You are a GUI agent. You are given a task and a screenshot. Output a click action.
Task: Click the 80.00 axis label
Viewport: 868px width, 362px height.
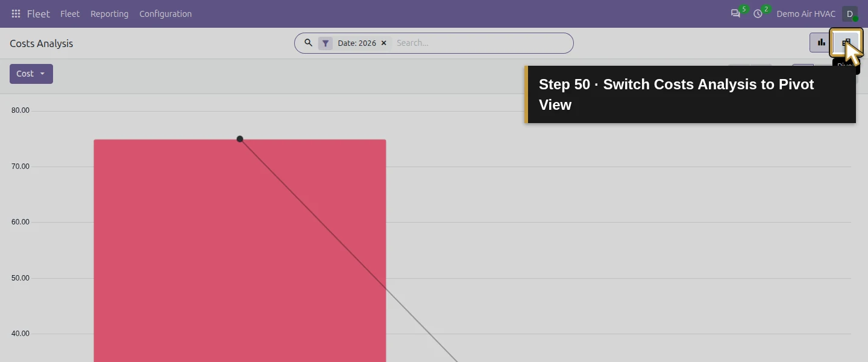[20, 110]
